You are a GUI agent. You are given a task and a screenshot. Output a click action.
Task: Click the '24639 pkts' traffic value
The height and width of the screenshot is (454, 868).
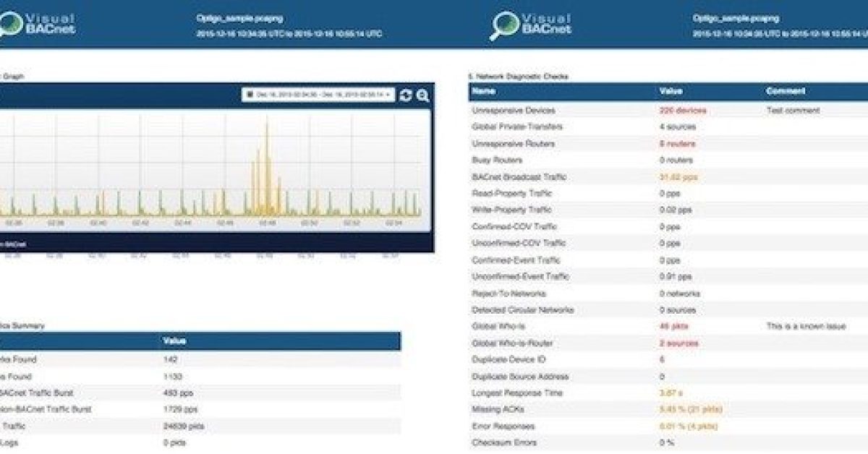click(184, 426)
